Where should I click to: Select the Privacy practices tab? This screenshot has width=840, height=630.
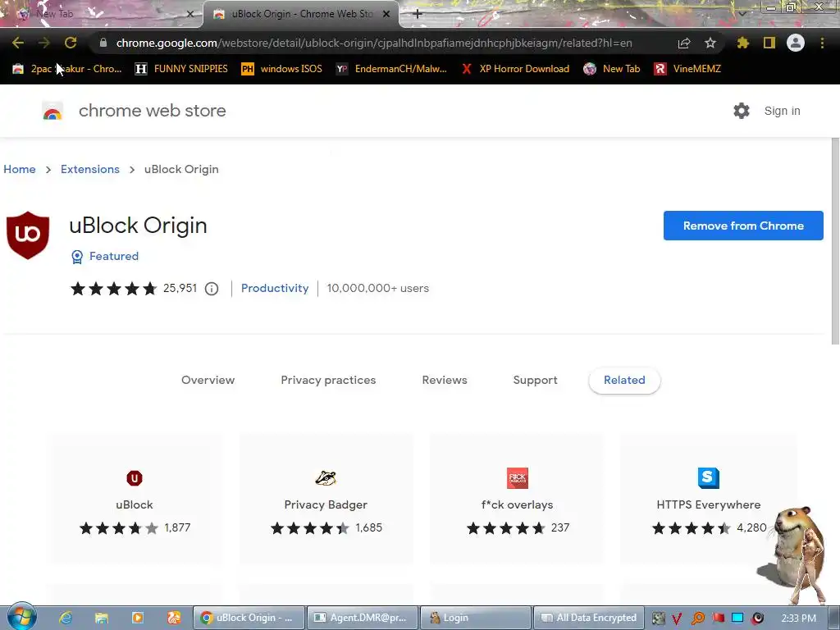pyautogui.click(x=328, y=380)
